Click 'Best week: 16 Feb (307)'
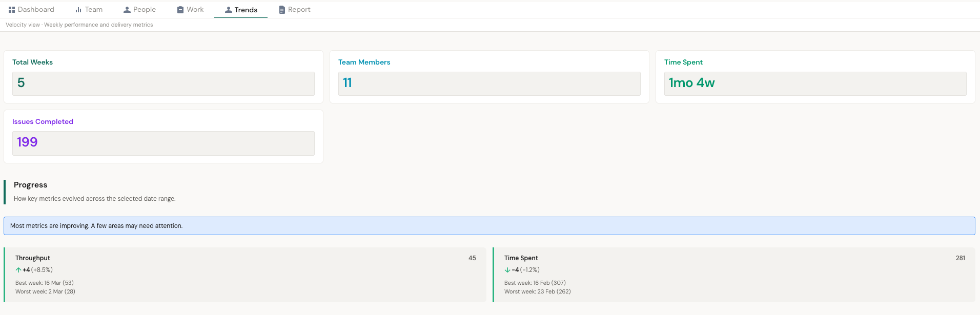 point(535,283)
